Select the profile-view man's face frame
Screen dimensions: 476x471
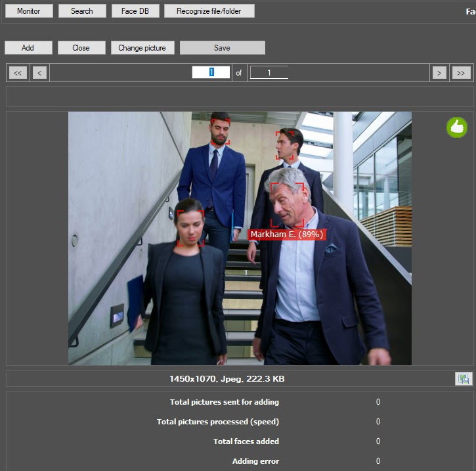click(285, 145)
